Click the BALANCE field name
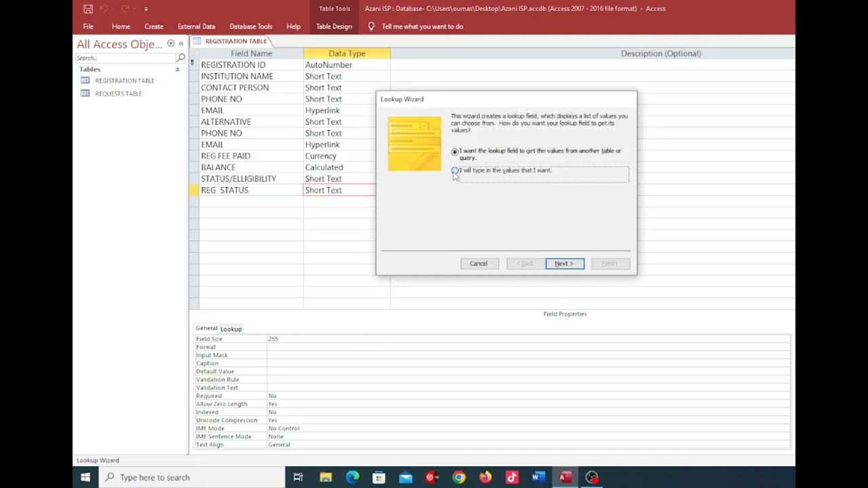This screenshot has height=488, width=868. [x=218, y=167]
